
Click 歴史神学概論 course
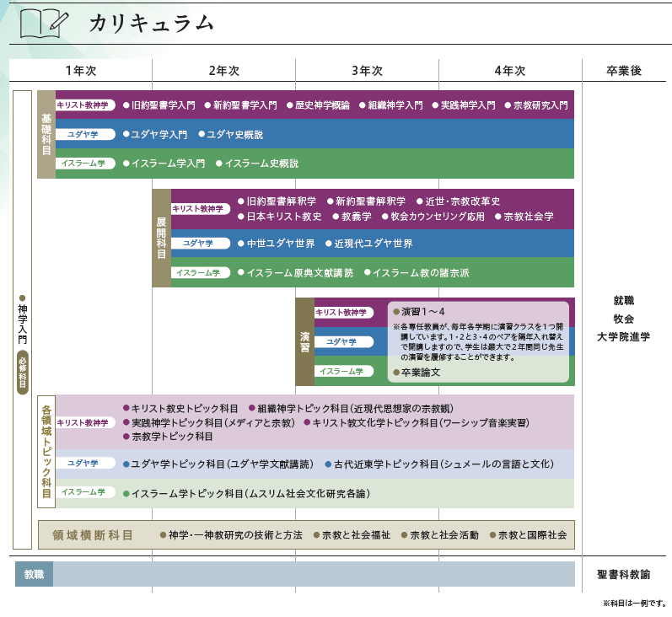(x=319, y=105)
